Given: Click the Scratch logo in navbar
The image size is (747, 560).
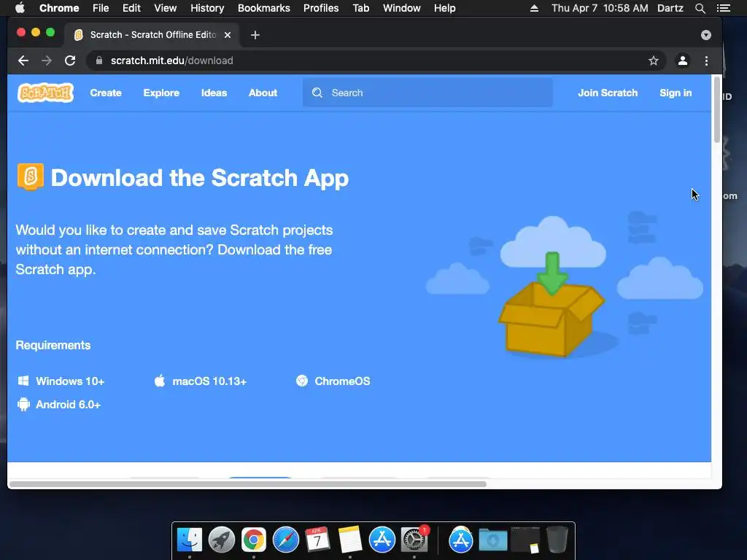Looking at the screenshot, I should pyautogui.click(x=46, y=93).
